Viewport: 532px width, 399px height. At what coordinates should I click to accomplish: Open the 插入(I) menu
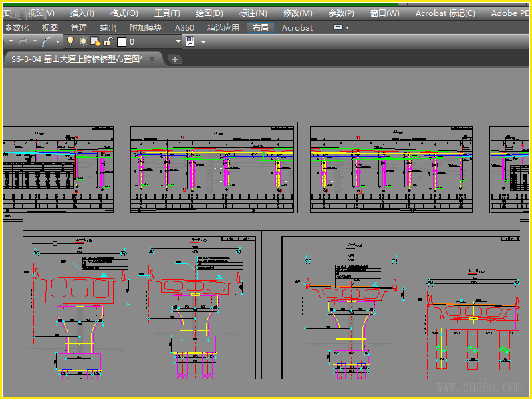[x=82, y=13]
